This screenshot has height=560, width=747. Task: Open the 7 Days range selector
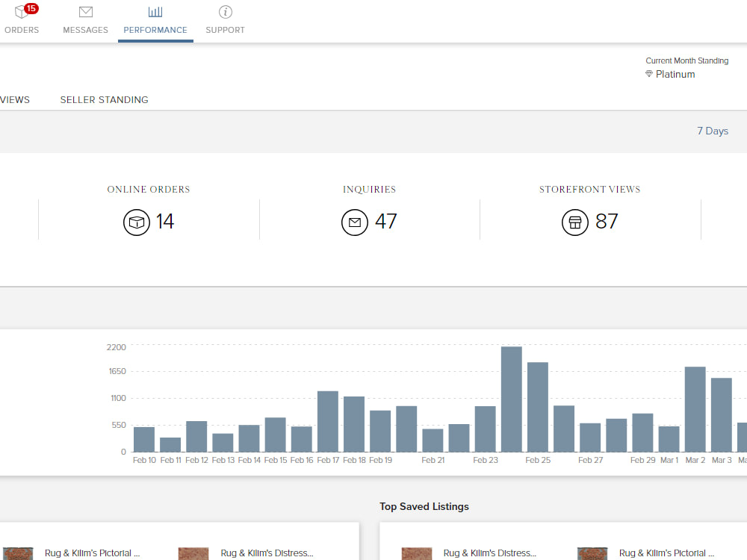pyautogui.click(x=713, y=131)
